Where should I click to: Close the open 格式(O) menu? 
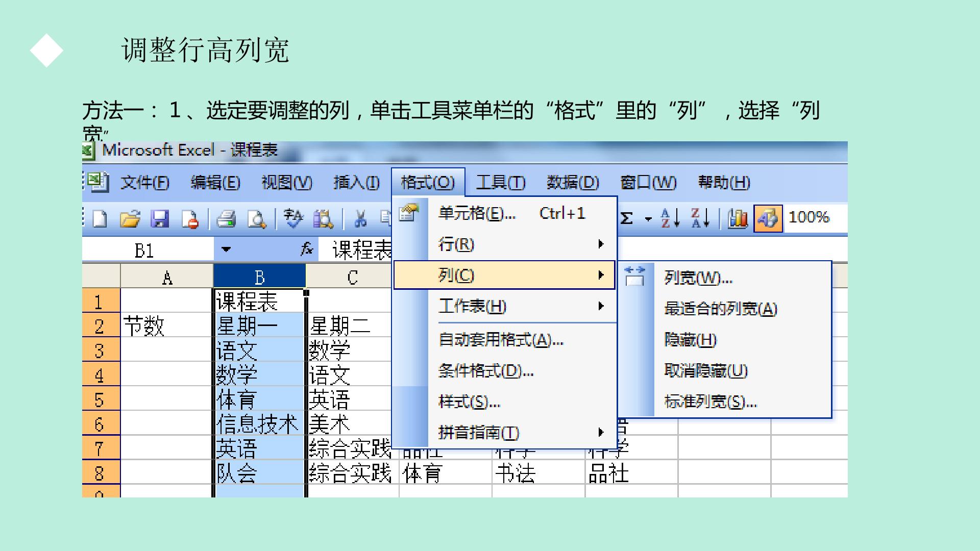coord(428,182)
